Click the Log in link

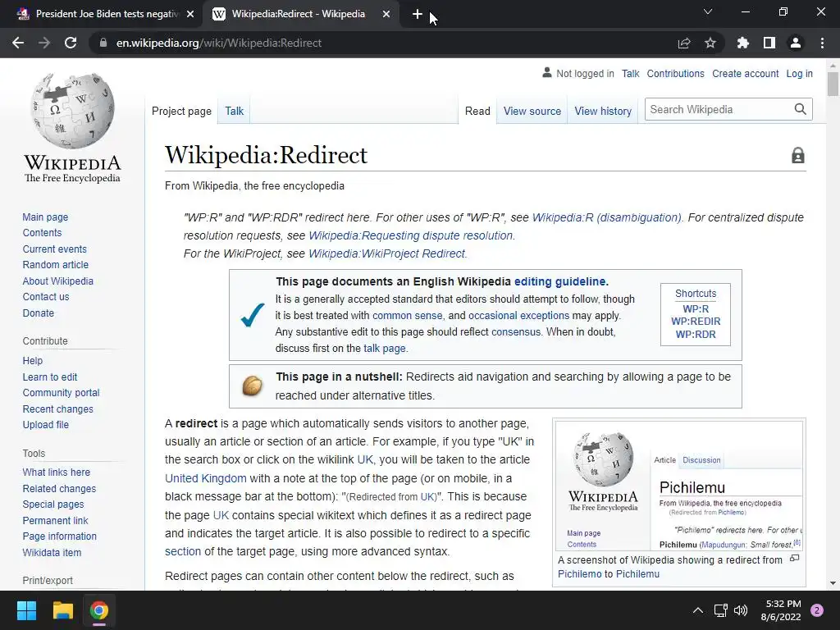799,73
